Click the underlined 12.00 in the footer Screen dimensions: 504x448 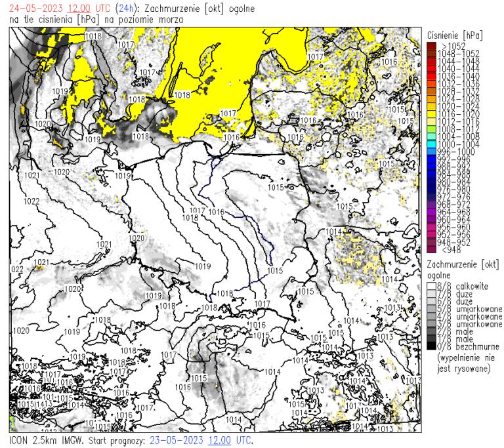click(220, 440)
